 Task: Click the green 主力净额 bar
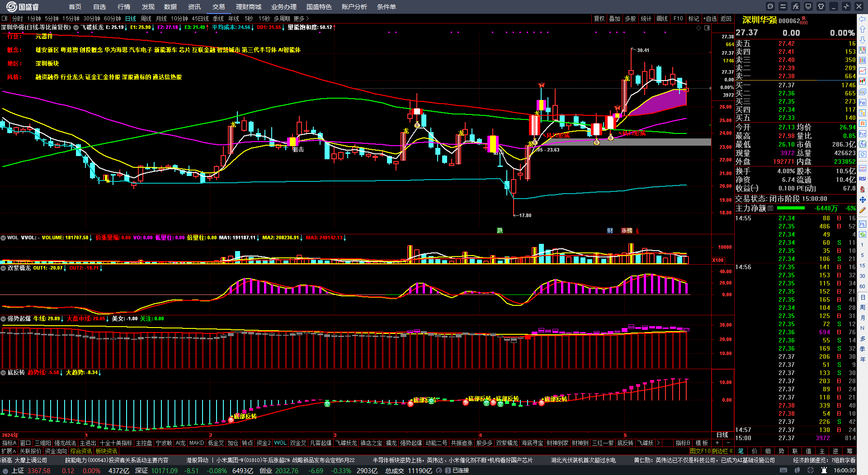click(x=791, y=208)
